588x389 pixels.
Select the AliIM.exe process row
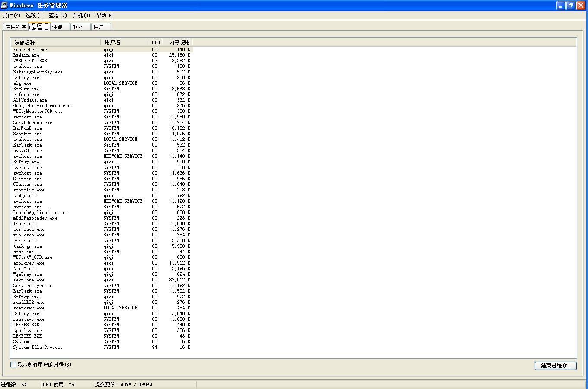pos(102,269)
